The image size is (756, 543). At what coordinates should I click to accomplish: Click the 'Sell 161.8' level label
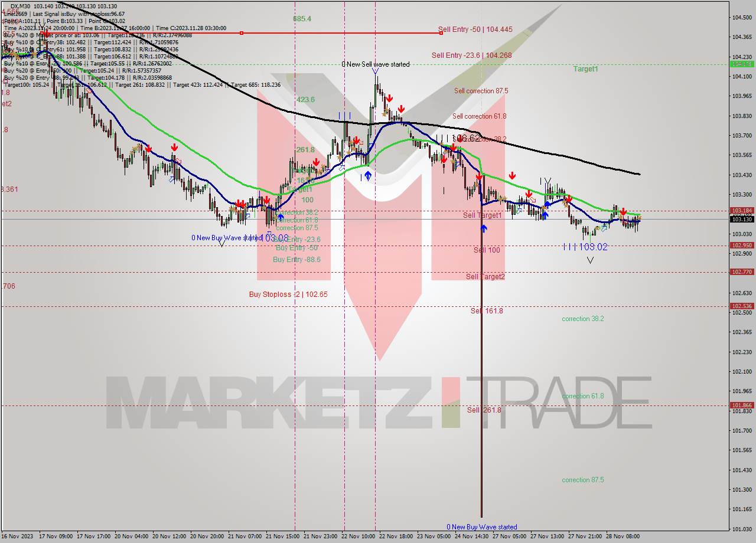click(x=487, y=311)
